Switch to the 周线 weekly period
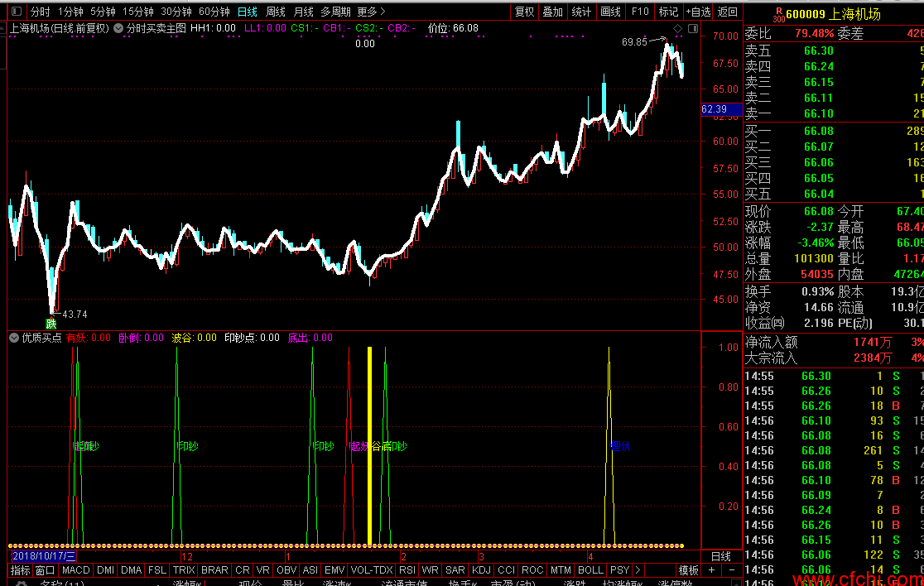This screenshot has height=586, width=924. click(x=275, y=12)
